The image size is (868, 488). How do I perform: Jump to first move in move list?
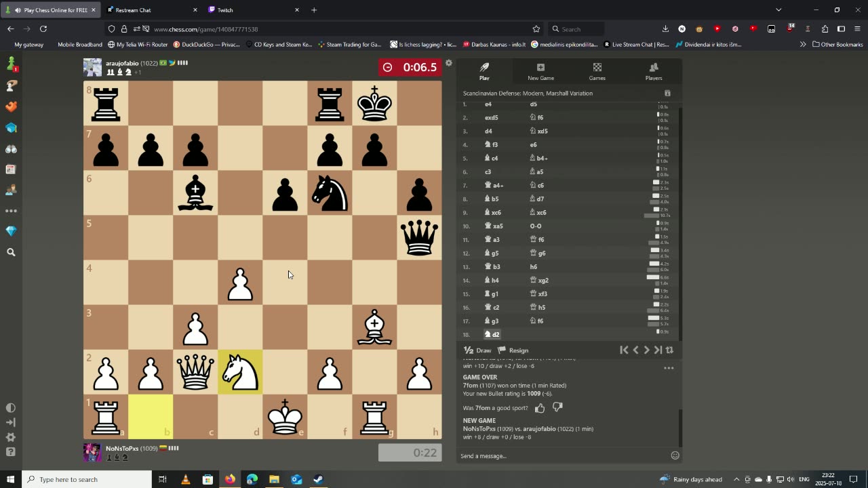tap(624, 350)
